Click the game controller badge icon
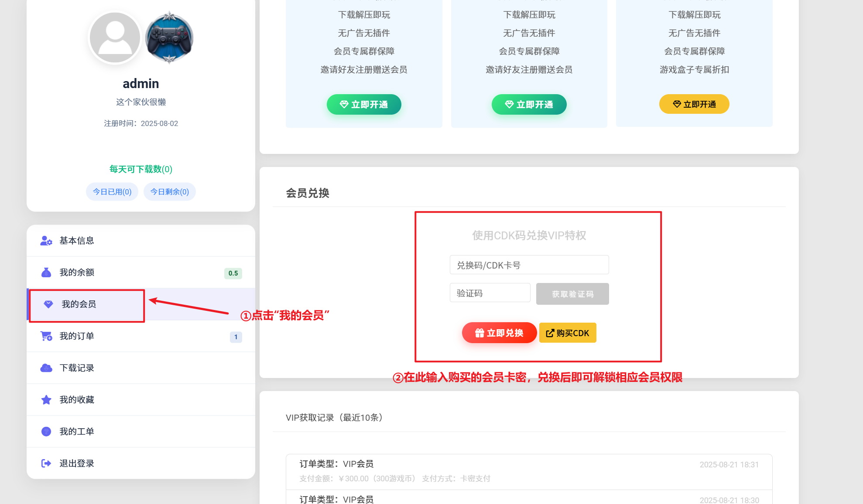The width and height of the screenshot is (863, 504). point(169,37)
